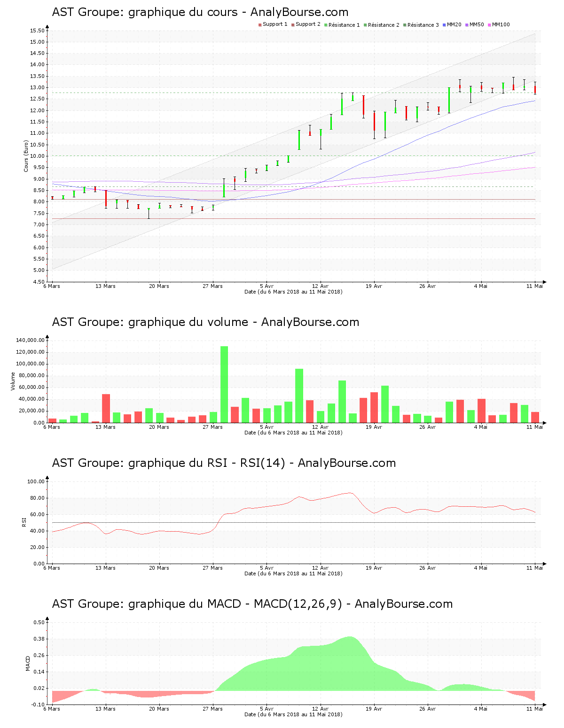Click the 'RSI' vertical axis label
This screenshot has height=728, width=564.
[24, 522]
